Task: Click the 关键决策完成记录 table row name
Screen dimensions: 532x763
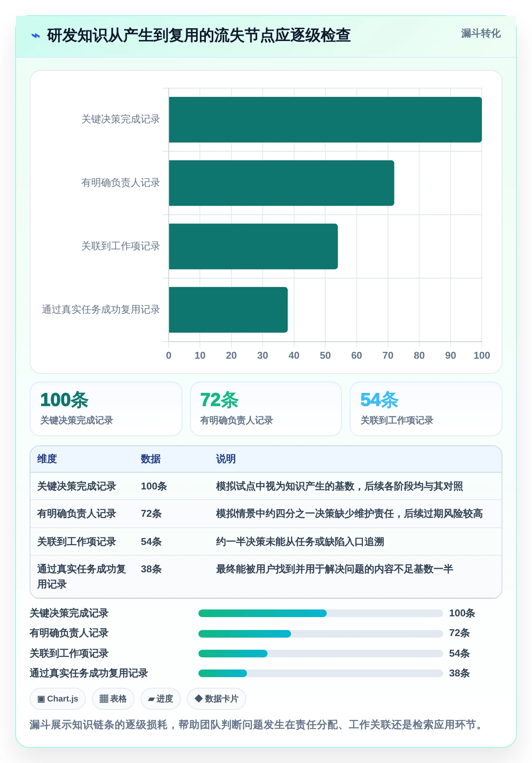Action: click(x=76, y=486)
